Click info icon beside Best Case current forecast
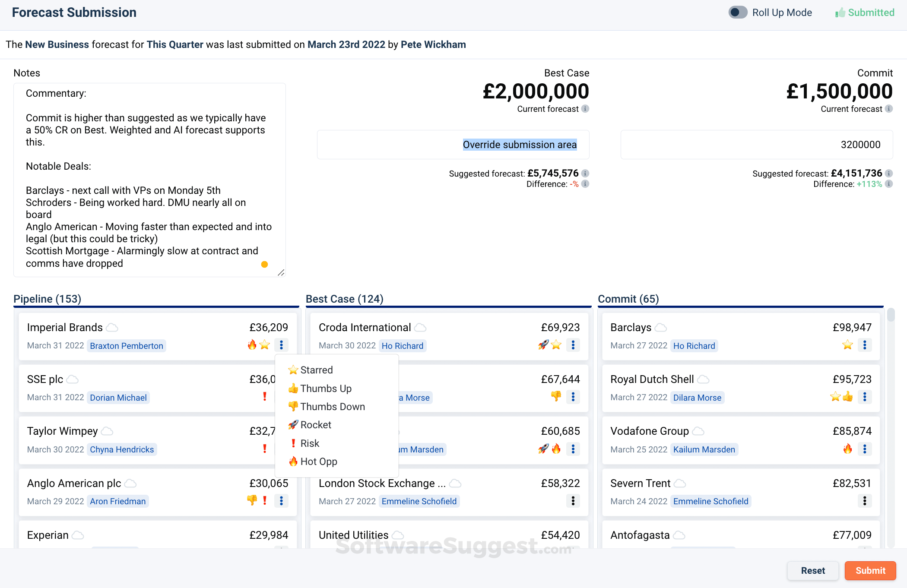This screenshot has height=588, width=907. (585, 109)
